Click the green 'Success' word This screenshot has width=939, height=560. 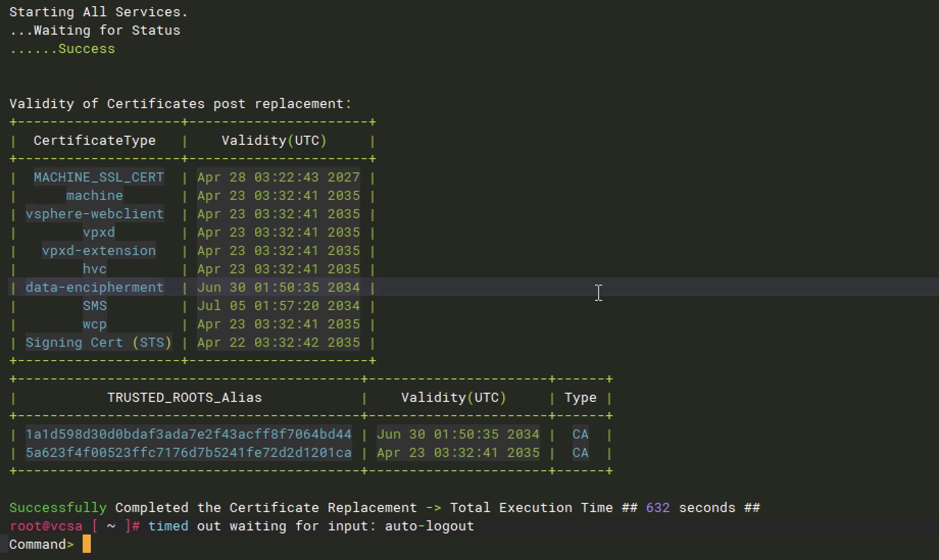[87, 48]
